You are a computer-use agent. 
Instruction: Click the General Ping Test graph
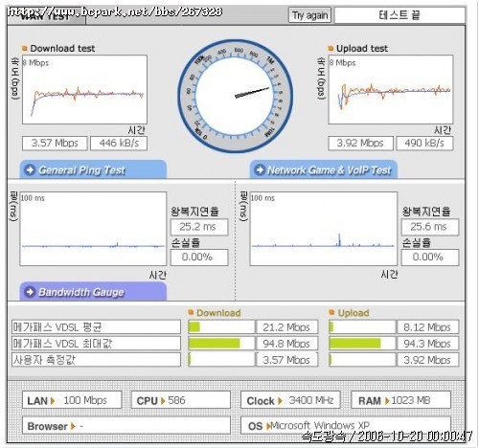click(93, 229)
